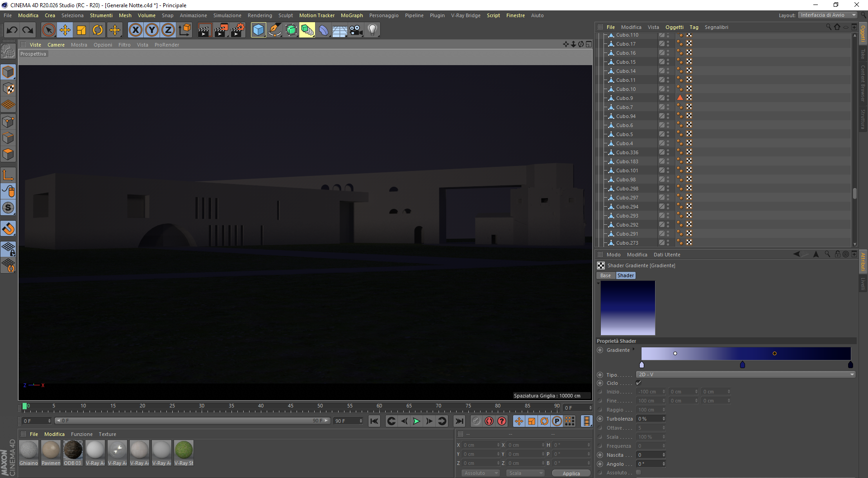
Task: Go to end of animation
Action: [x=459, y=421]
